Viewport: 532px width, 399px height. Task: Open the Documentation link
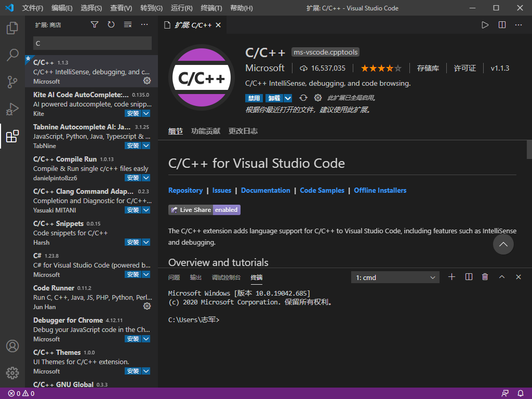[x=265, y=190]
